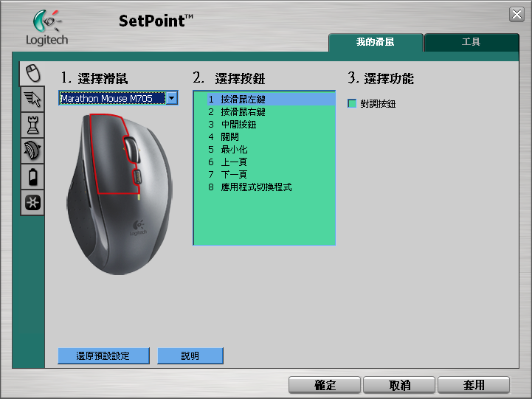Image resolution: width=532 pixels, height=399 pixels.
Task: Open the scrolling wheel settings sidebar icon
Action: [32, 151]
